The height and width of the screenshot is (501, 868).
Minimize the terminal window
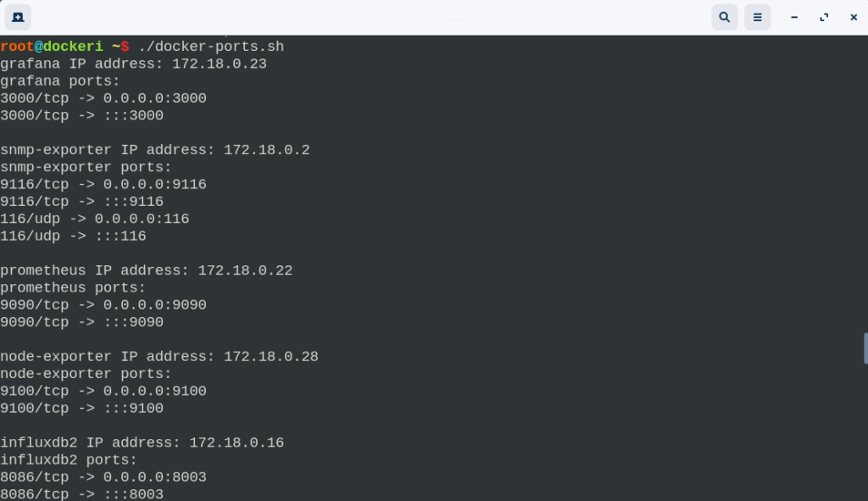[793, 17]
